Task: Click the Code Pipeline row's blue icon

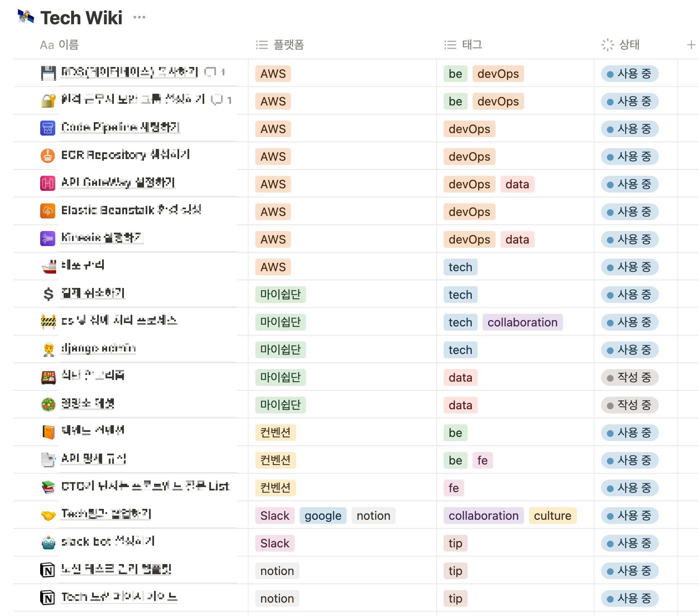Action: [48, 128]
